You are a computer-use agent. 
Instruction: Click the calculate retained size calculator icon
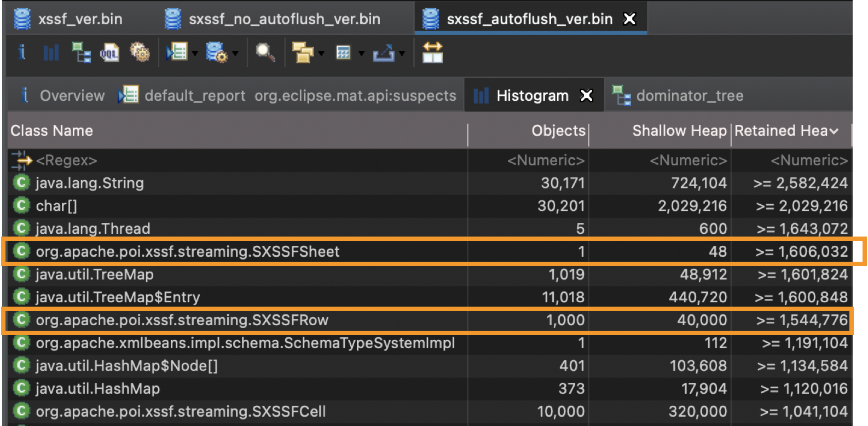pyautogui.click(x=343, y=53)
